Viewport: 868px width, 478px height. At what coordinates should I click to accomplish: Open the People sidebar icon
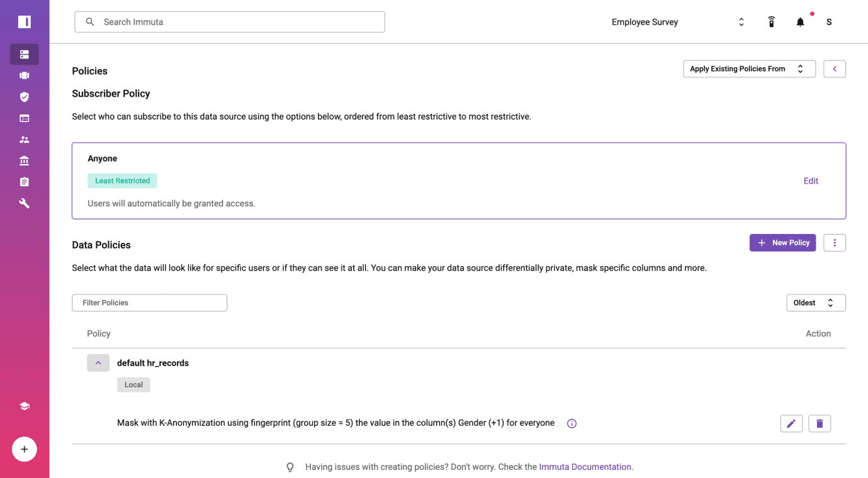[25, 140]
